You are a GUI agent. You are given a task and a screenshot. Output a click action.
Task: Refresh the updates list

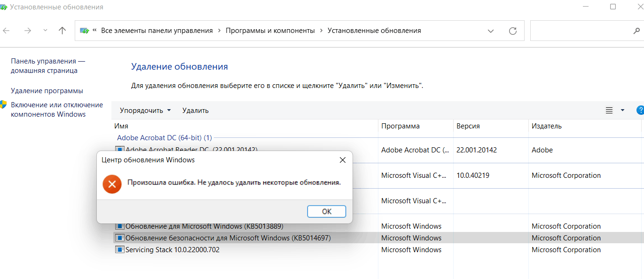click(x=513, y=31)
